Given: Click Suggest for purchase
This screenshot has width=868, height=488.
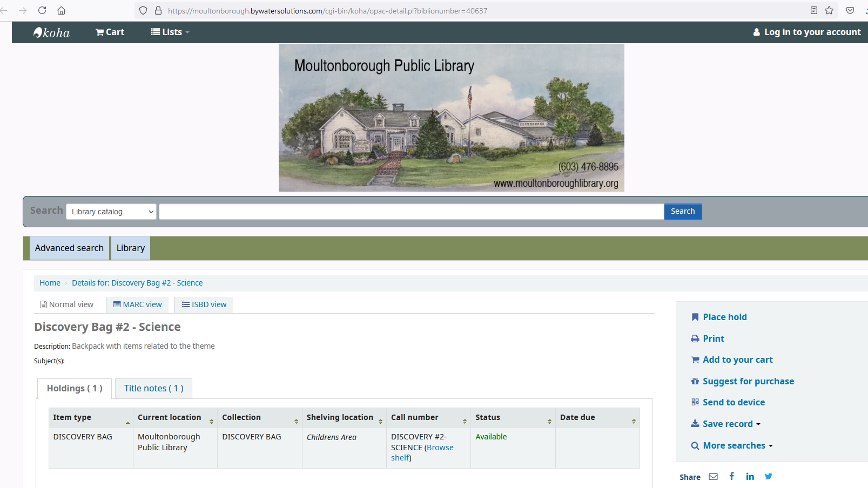Looking at the screenshot, I should tap(743, 381).
